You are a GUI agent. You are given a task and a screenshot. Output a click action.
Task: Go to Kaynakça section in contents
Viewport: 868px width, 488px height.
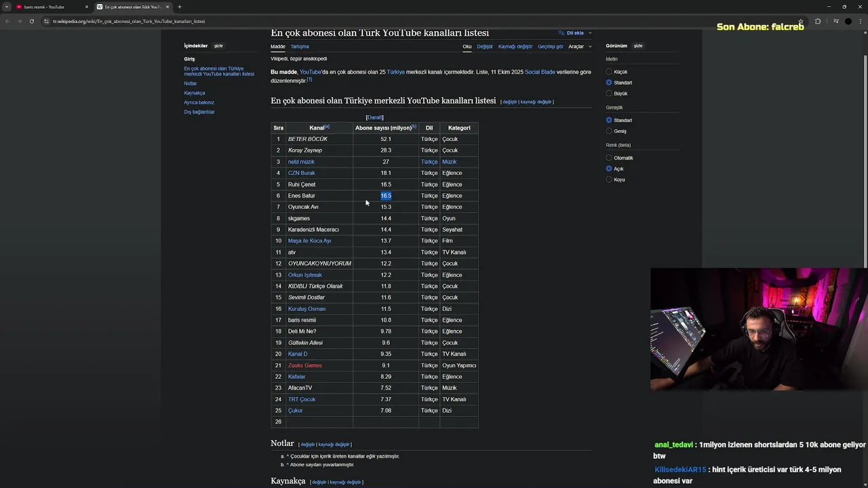(195, 93)
